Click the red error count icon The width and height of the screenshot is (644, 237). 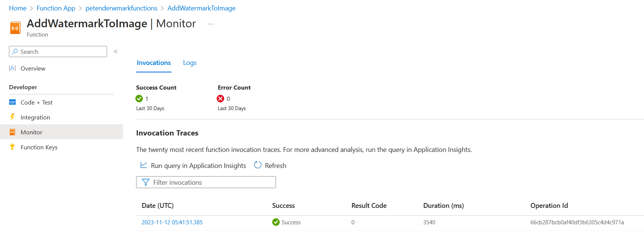[x=220, y=99]
